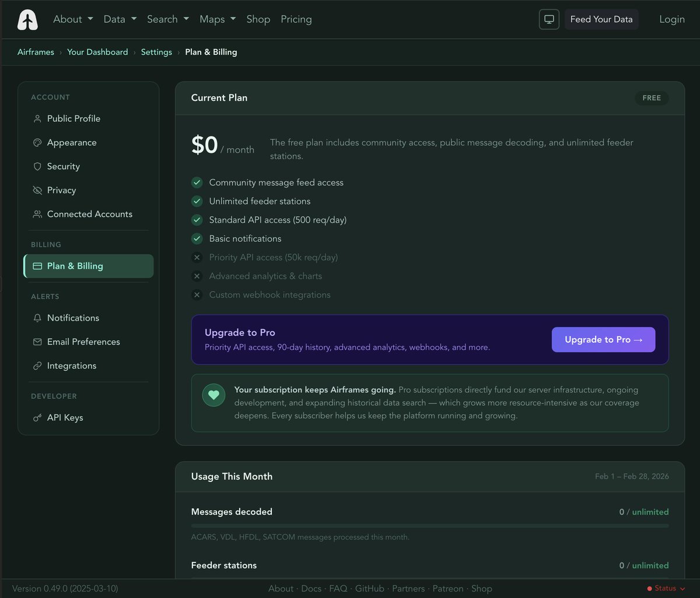Open Notifications settings in the sidebar
Screen dimensions: 700x598
(x=89, y=318)
